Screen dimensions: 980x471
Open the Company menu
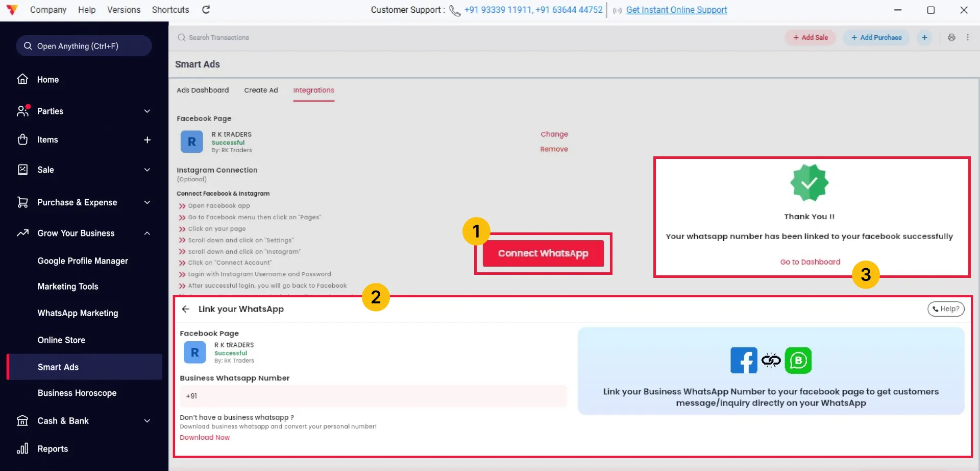48,10
